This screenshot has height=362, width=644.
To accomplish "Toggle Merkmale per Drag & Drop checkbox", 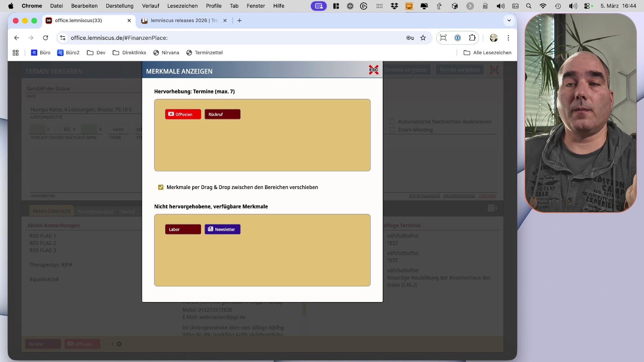I will 161,187.
